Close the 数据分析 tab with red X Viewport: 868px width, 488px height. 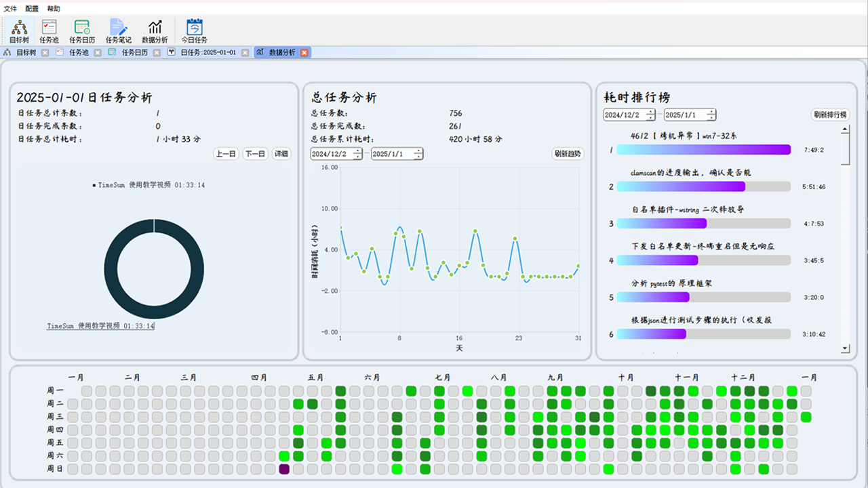(x=304, y=53)
